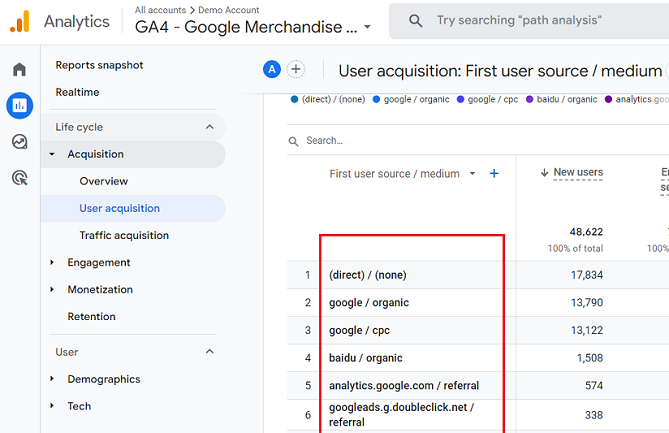Image resolution: width=669 pixels, height=433 pixels.
Task: Open the First user source / medium dimension dropdown
Action: click(x=472, y=174)
